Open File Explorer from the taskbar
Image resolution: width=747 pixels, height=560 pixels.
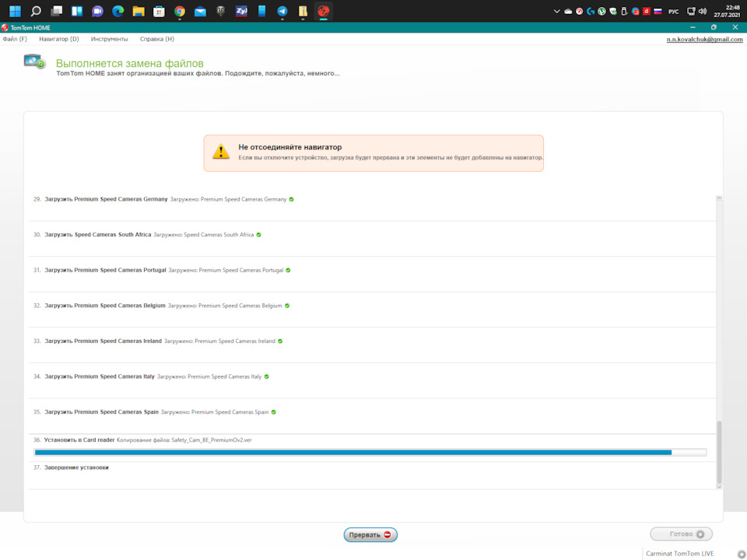pos(139,11)
